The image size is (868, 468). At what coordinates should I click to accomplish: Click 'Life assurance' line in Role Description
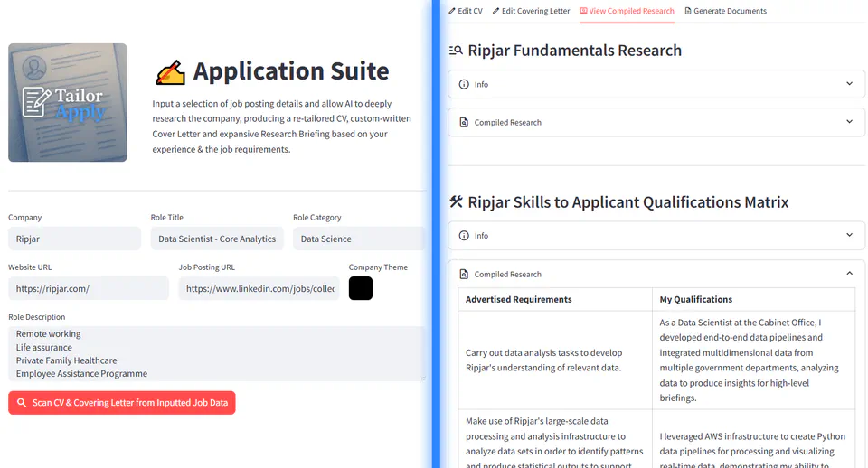(43, 348)
